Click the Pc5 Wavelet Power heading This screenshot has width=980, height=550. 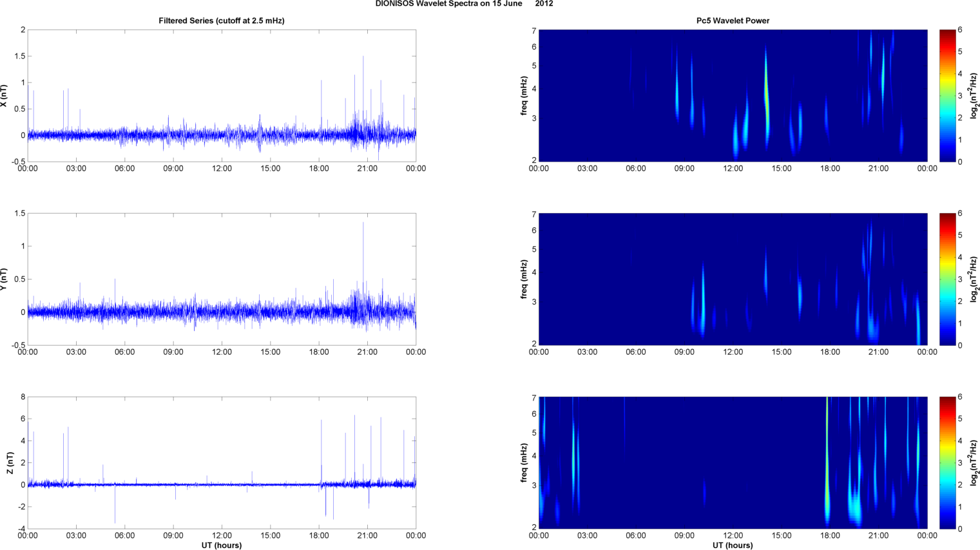[733, 21]
